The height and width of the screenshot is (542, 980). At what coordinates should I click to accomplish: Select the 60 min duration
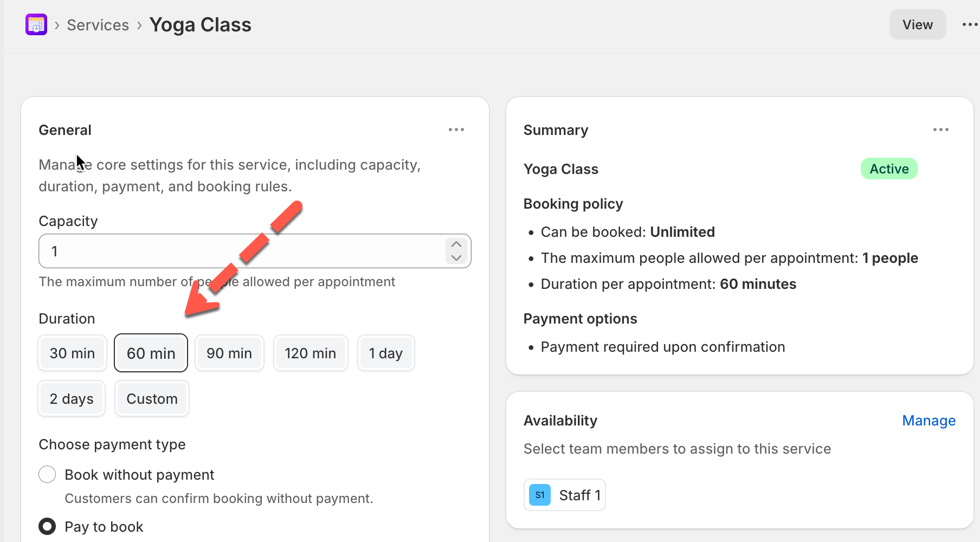[x=151, y=353]
